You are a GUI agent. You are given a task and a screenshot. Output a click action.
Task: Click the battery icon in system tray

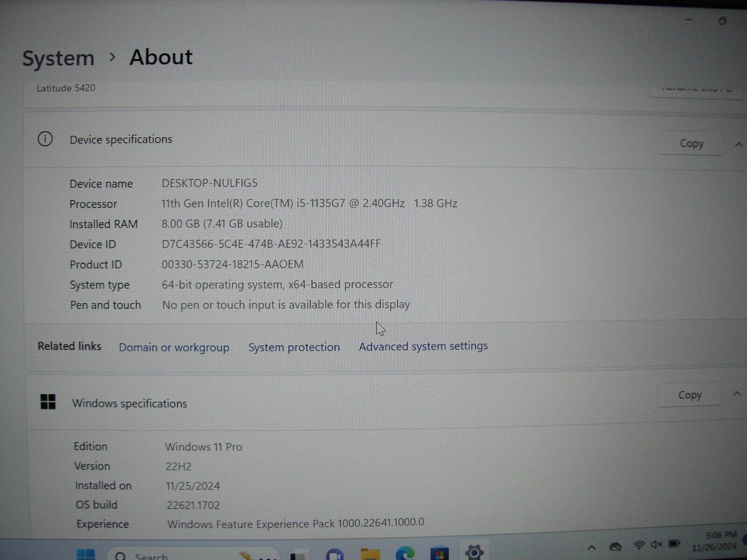(674, 544)
